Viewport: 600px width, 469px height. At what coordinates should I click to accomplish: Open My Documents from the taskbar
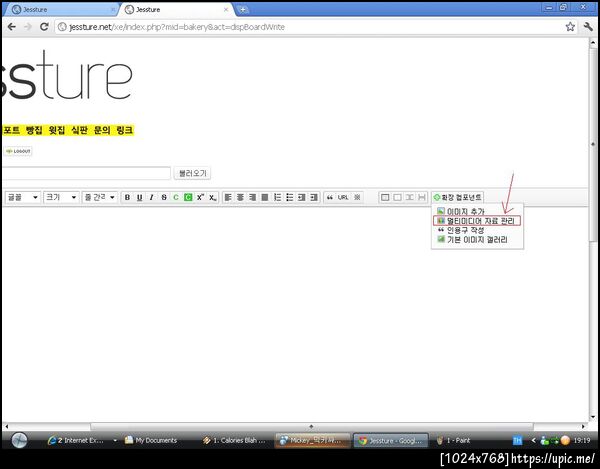pos(152,441)
